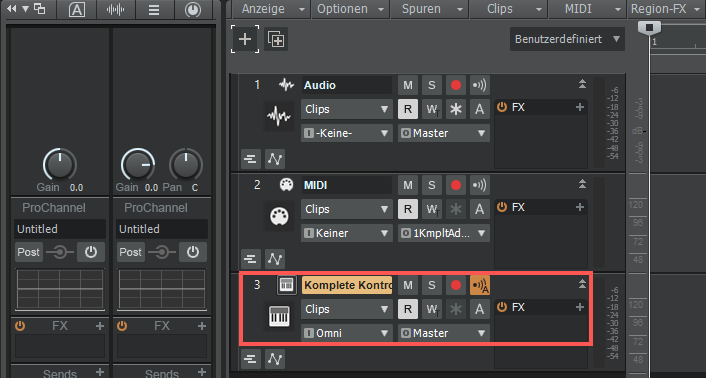This screenshot has width=706, height=378.
Task: Arm record on the Audio track
Action: pos(456,85)
